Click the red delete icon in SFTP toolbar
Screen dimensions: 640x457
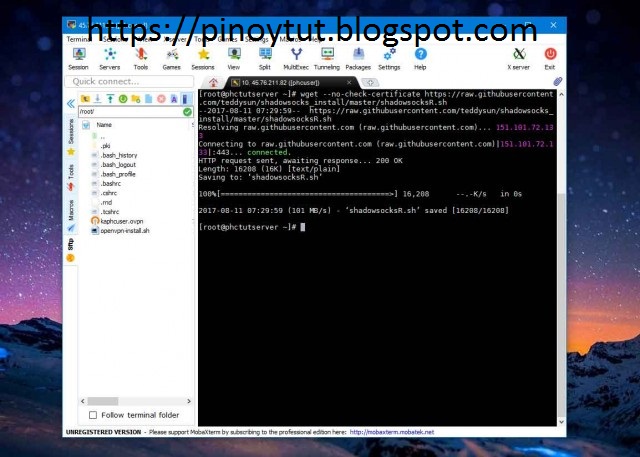[161, 99]
